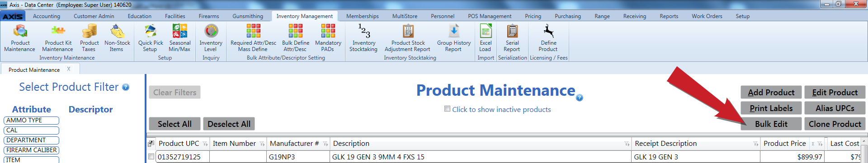Click grid options icon left of Product UPC
This screenshot has width=868, height=163.
[x=151, y=144]
